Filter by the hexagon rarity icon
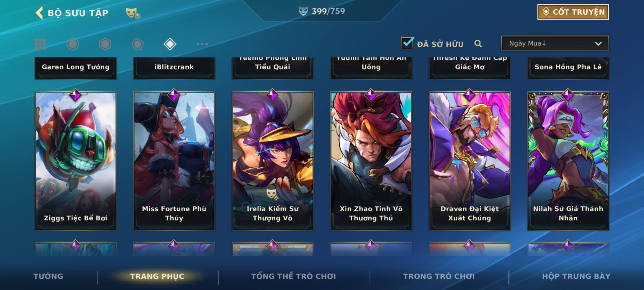Screen dimensions: 644x290 coord(105,44)
